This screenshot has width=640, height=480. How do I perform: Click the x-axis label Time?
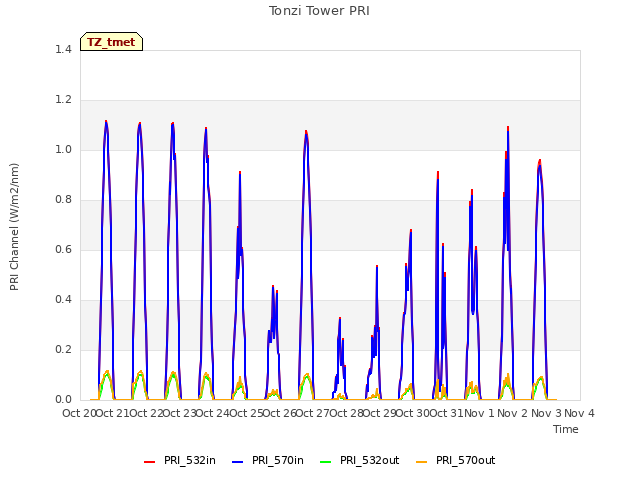coord(566,429)
